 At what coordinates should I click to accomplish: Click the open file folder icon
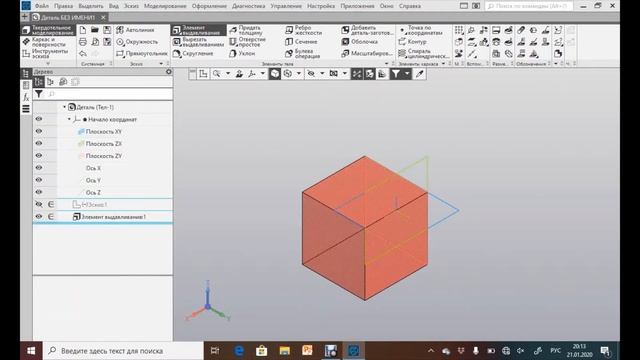pyautogui.click(x=95, y=30)
